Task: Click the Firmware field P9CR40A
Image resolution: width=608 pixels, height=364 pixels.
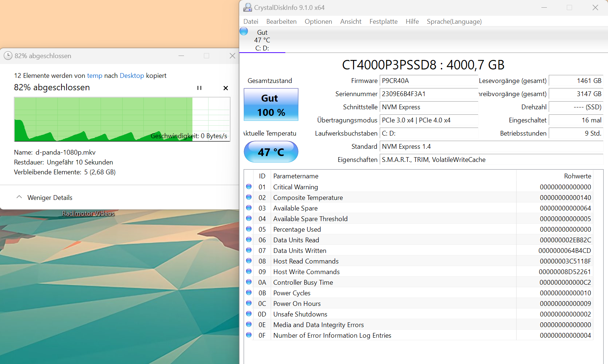Action: pos(429,81)
